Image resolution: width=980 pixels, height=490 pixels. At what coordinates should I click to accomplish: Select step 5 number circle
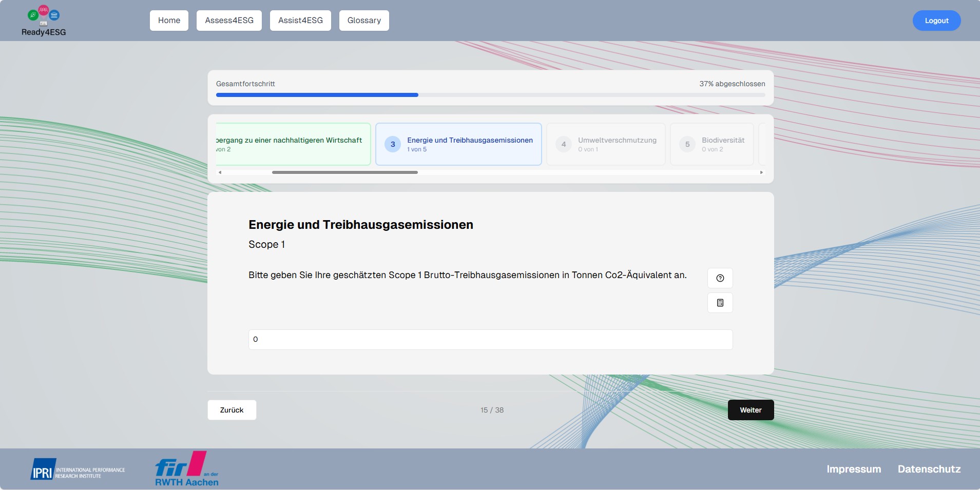[x=687, y=144]
